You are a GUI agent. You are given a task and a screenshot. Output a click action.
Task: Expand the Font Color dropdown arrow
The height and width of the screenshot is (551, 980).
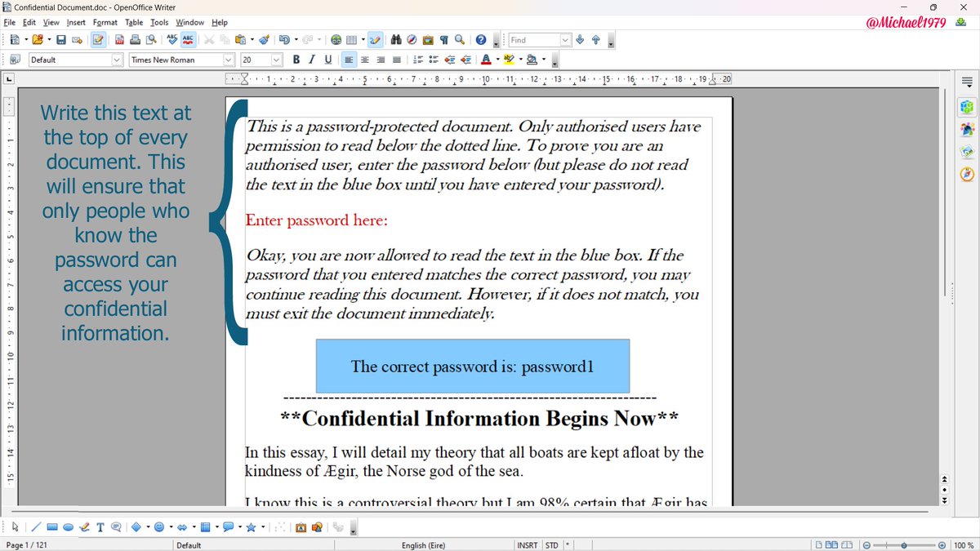coord(497,60)
